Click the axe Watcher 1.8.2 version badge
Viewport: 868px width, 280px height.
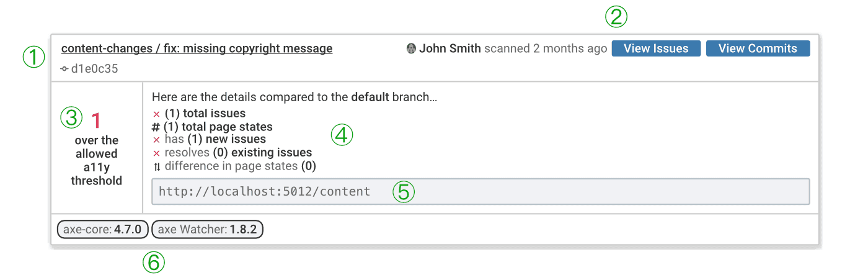point(208,230)
